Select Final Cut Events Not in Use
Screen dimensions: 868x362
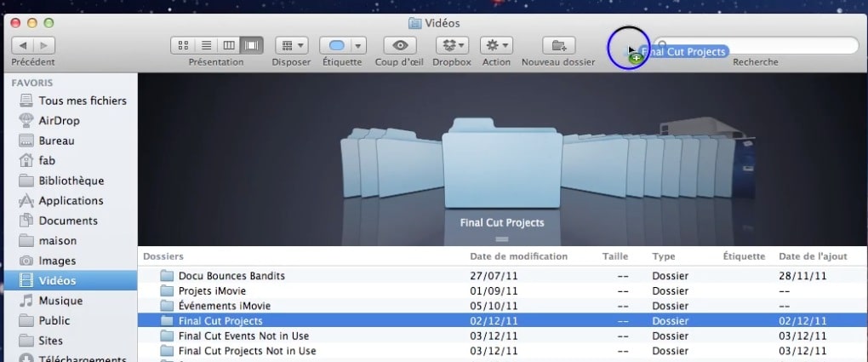[503, 336]
